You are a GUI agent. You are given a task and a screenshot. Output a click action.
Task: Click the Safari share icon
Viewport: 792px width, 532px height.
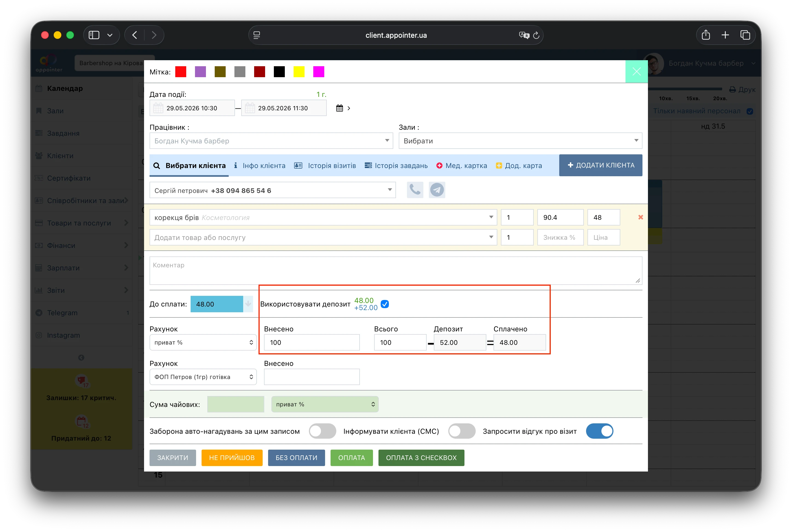(706, 35)
